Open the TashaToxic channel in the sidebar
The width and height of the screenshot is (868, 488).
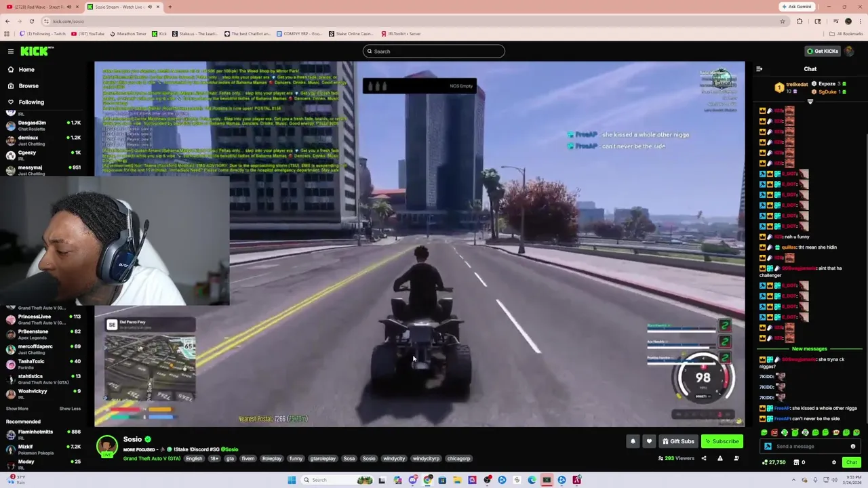[x=42, y=364]
